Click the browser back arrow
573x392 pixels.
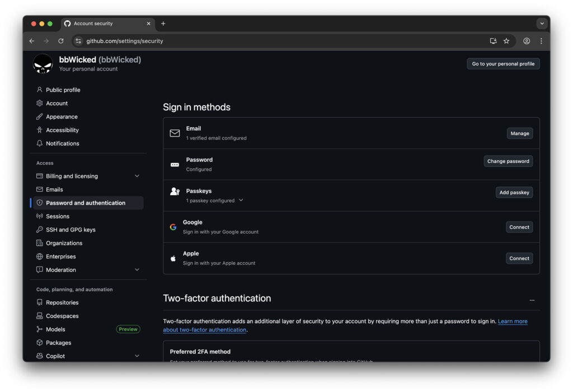(x=32, y=41)
